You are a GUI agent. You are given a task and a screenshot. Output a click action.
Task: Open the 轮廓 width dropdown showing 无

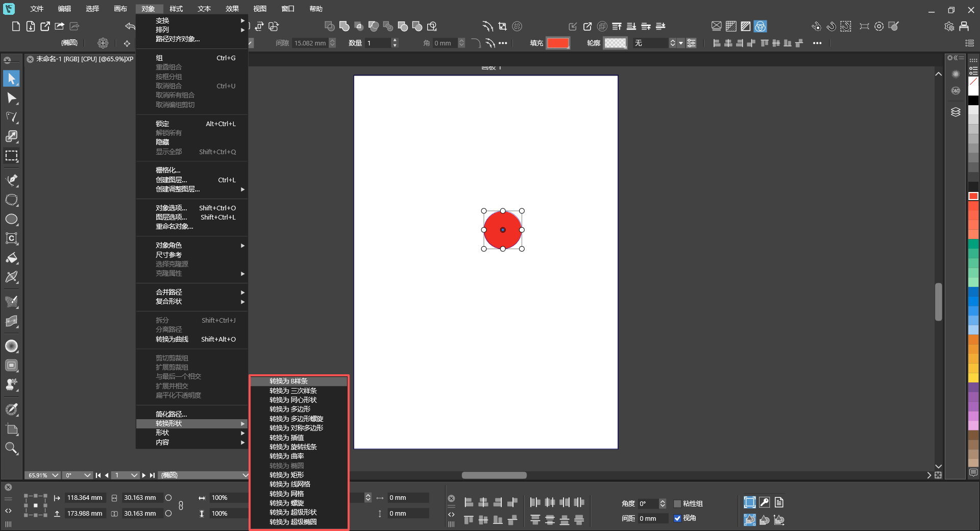point(681,43)
